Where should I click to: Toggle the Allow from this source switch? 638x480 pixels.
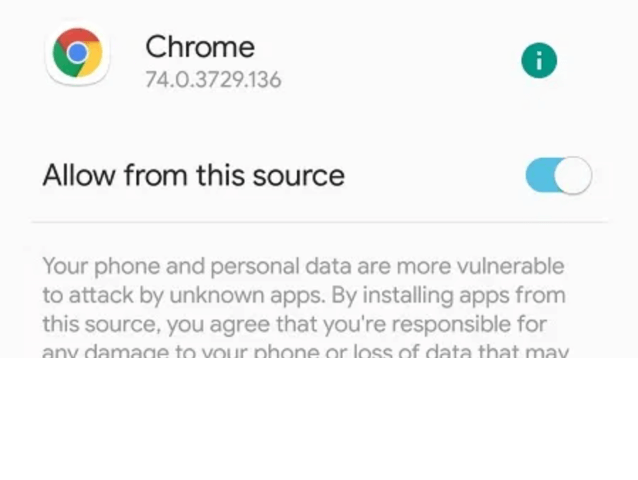(558, 176)
